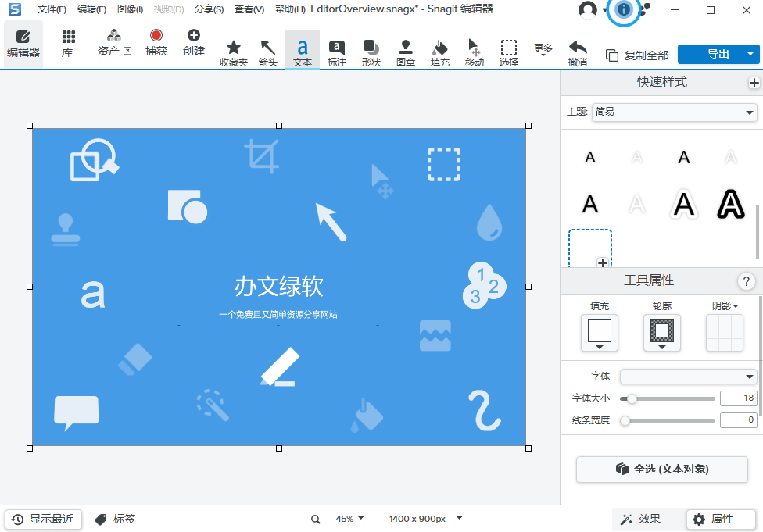Select the 选择 selection tool
The width and height of the screenshot is (763, 532).
508,53
